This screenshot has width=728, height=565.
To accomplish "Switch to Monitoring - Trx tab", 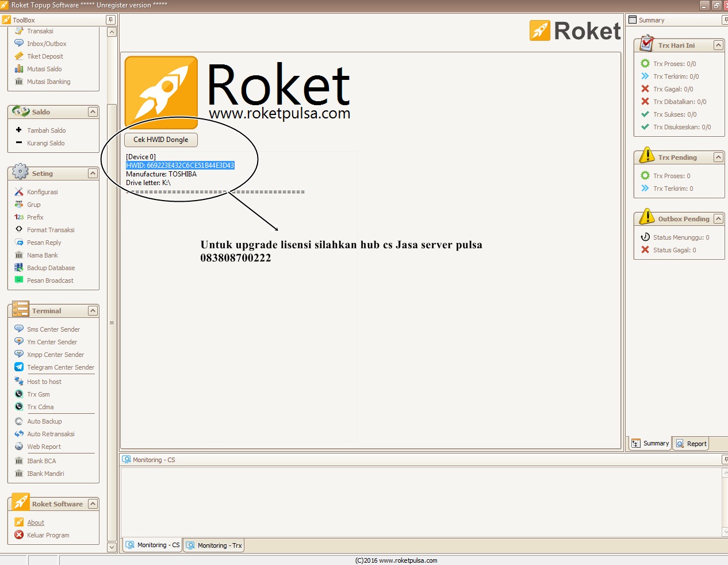I will point(213,545).
